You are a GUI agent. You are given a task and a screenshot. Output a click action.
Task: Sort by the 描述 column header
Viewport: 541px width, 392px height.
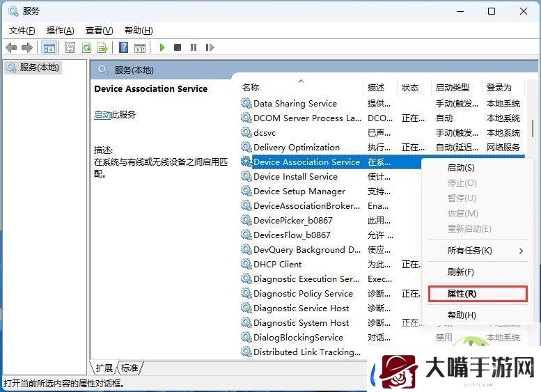(x=380, y=87)
